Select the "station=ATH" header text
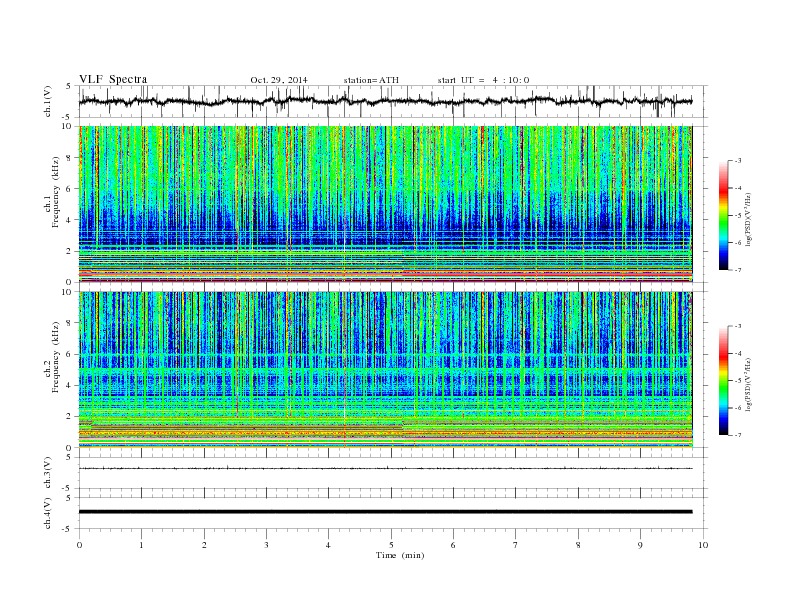Viewport: 792px width, 612px height. [x=371, y=80]
